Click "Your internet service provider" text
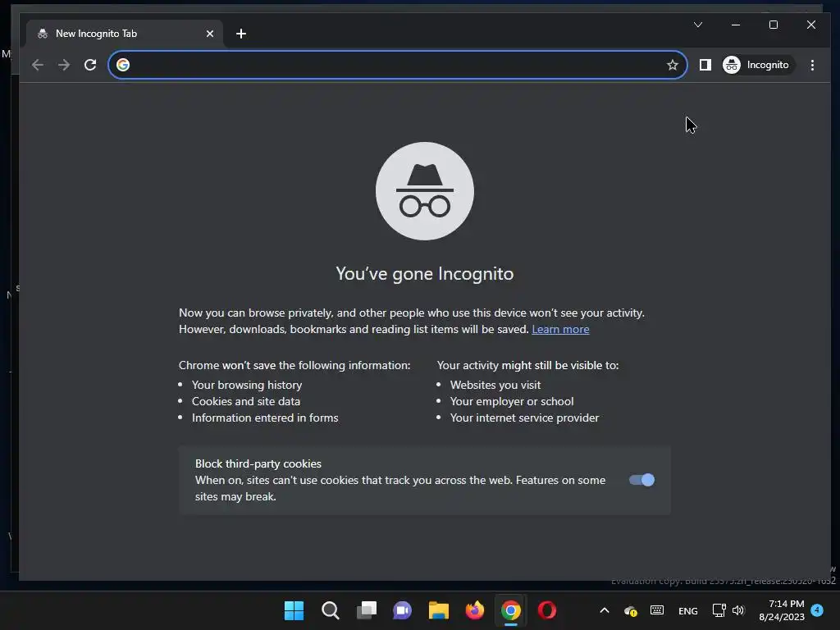The width and height of the screenshot is (840, 630). pyautogui.click(x=524, y=418)
